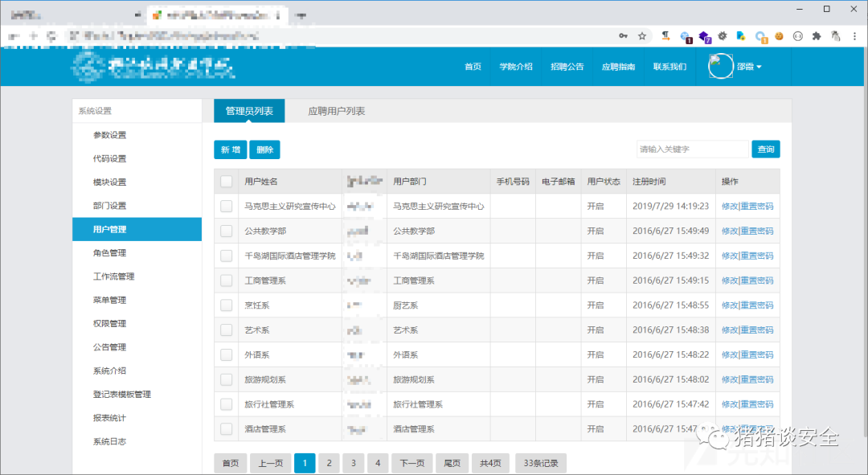Check the 旅游规划系 row checkbox
This screenshot has width=868, height=475.
pos(227,380)
